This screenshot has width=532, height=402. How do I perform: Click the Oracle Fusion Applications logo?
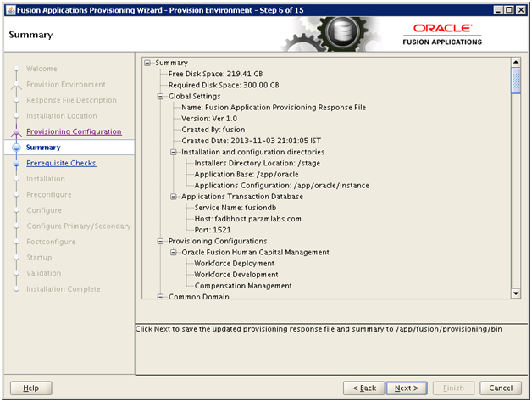coord(442,34)
